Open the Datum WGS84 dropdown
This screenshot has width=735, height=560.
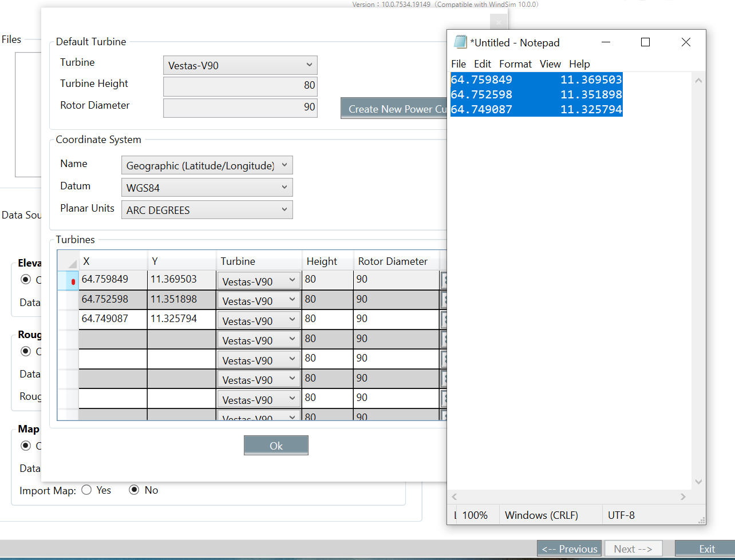207,188
